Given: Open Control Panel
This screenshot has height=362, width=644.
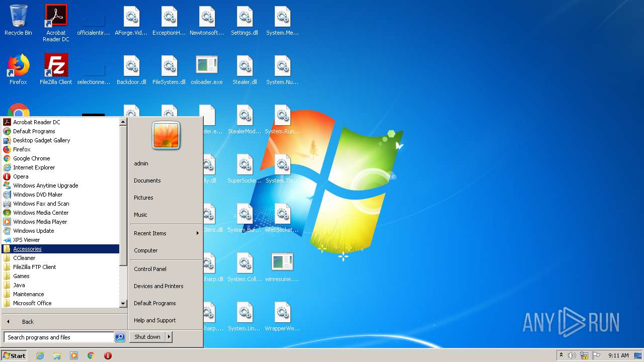Looking at the screenshot, I should click(166, 269).
